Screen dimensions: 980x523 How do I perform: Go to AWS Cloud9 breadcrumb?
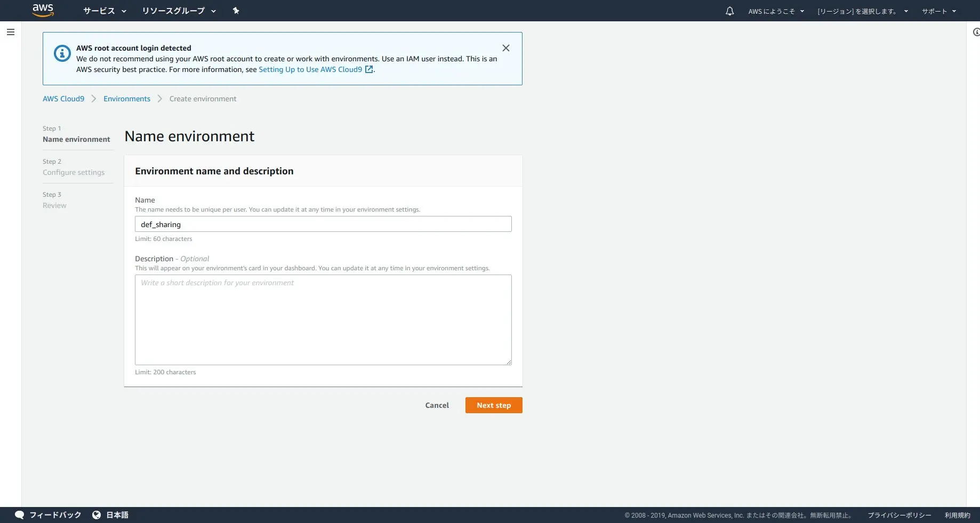click(x=63, y=99)
